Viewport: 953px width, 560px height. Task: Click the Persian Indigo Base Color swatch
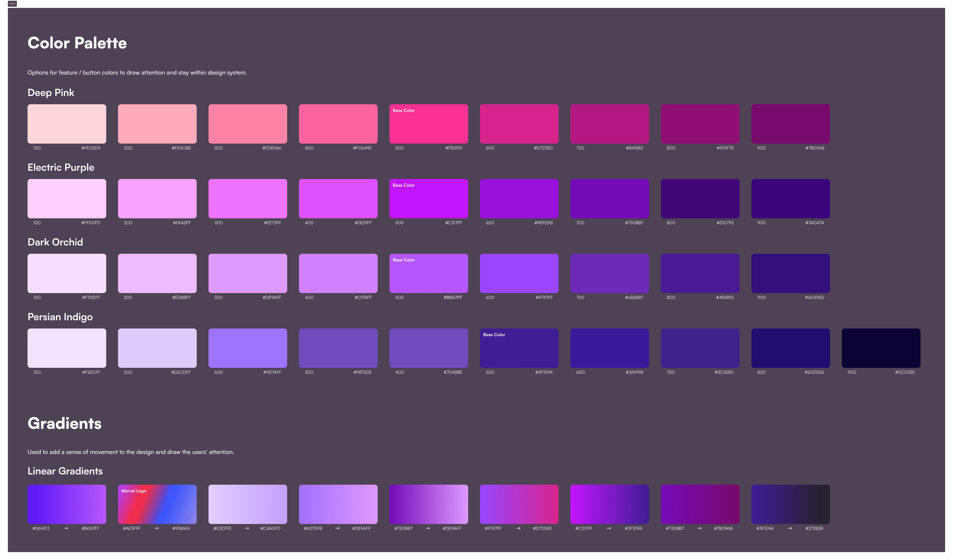click(519, 348)
